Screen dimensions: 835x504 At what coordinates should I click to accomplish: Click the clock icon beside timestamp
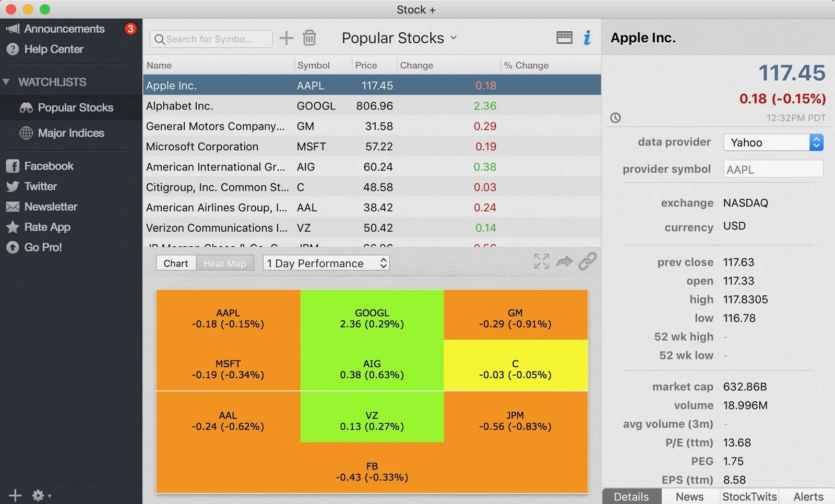tap(616, 118)
